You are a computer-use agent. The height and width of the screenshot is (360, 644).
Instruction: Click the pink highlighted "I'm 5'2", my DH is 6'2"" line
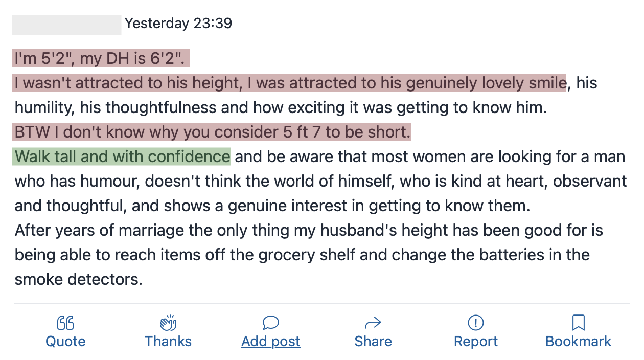[101, 58]
